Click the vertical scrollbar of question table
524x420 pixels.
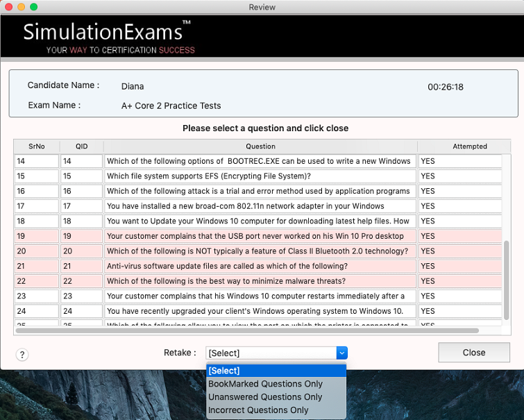pos(506,280)
